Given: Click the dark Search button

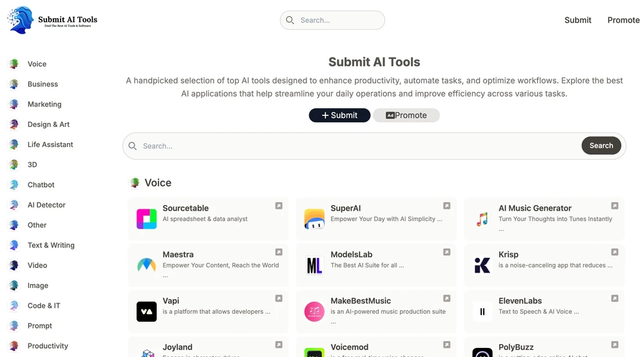Looking at the screenshot, I should pos(601,146).
